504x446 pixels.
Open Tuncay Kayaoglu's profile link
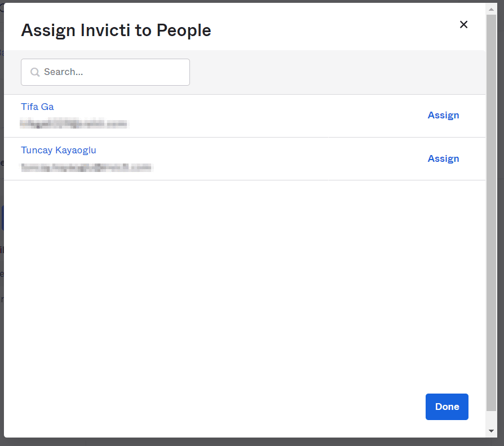(x=58, y=150)
